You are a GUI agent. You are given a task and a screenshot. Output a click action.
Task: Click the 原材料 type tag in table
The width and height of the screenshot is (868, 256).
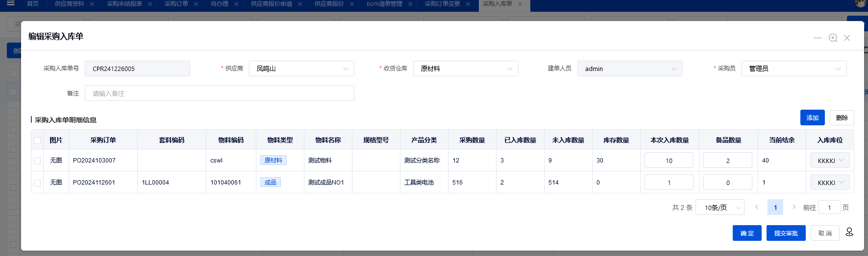pos(273,160)
